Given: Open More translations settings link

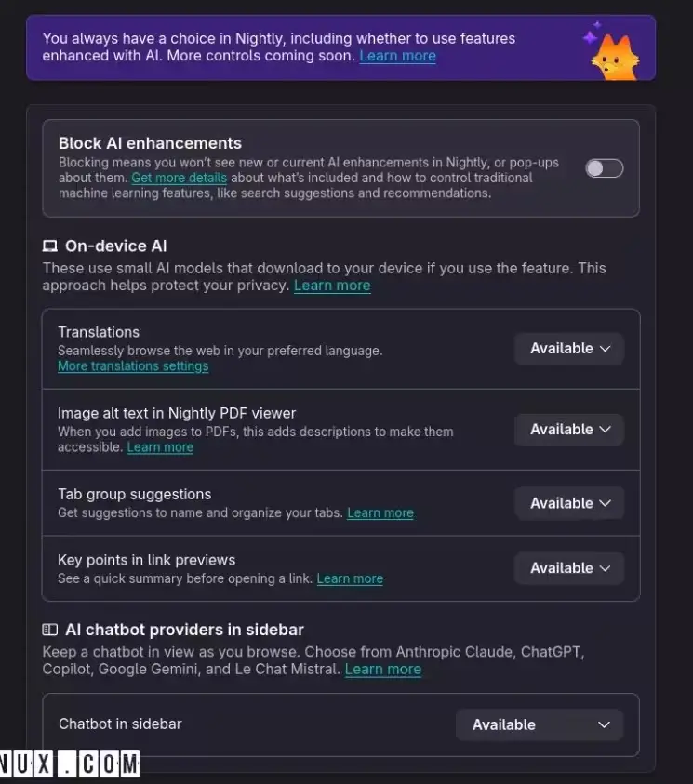Looking at the screenshot, I should click(133, 366).
